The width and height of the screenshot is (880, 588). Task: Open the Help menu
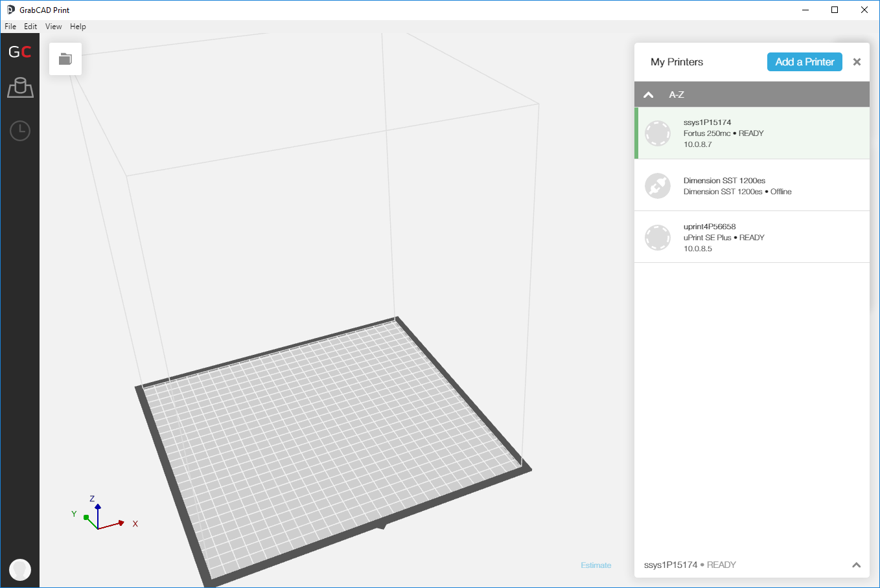pos(78,27)
